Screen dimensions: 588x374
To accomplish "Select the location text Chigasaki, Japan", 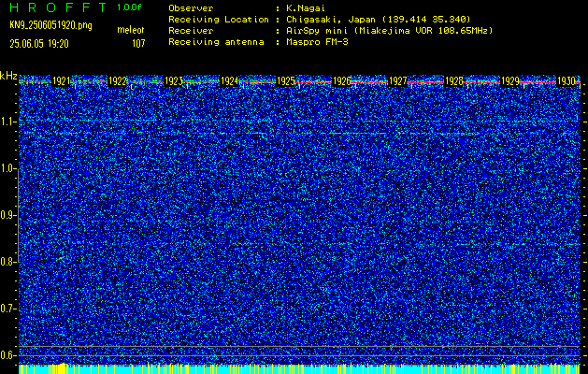I will pos(331,20).
